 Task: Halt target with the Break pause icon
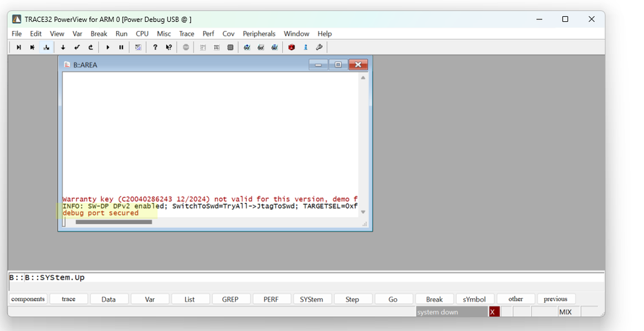pos(121,48)
